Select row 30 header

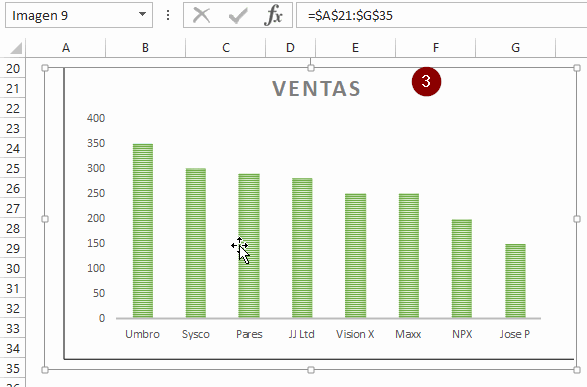(x=13, y=269)
